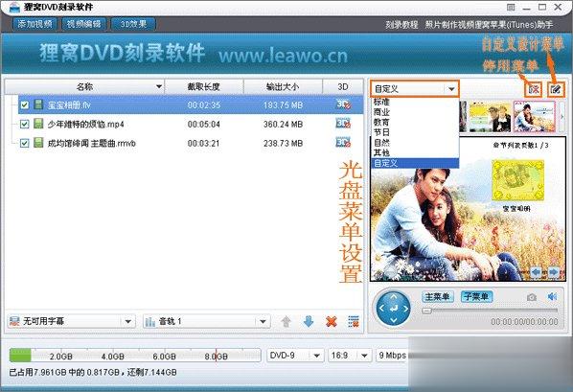
Task: Move the selected file down with the blue arrow
Action: tap(309, 322)
